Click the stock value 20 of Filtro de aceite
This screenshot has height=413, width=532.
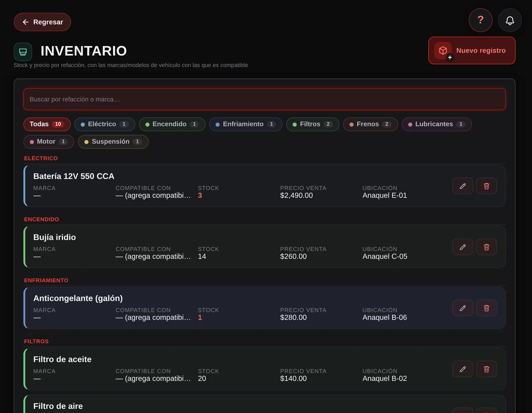click(x=202, y=378)
